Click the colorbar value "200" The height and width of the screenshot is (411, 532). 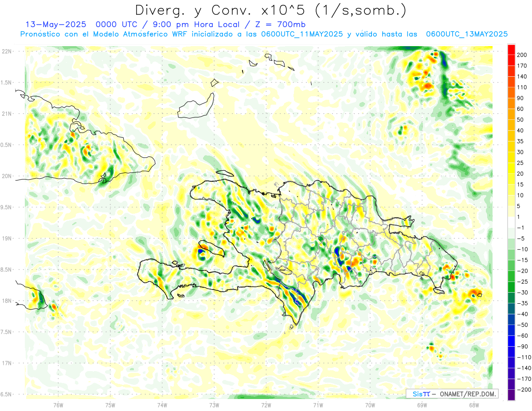pos(522,55)
